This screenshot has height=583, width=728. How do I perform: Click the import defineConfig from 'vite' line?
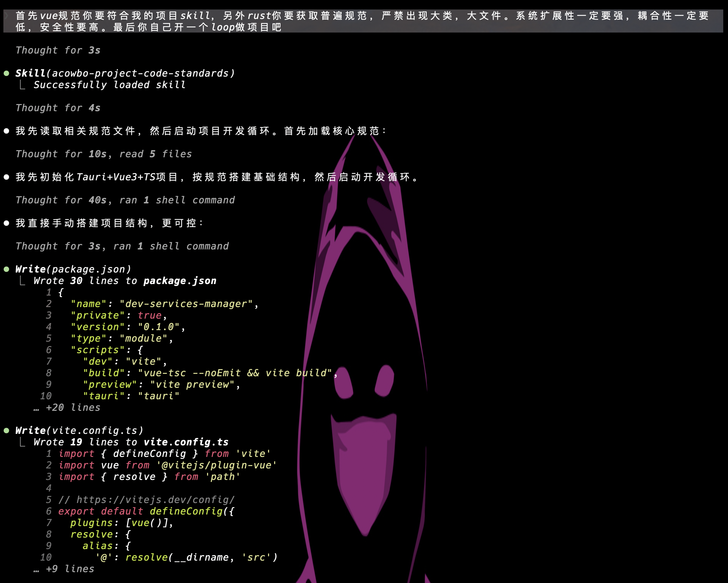coord(164,454)
